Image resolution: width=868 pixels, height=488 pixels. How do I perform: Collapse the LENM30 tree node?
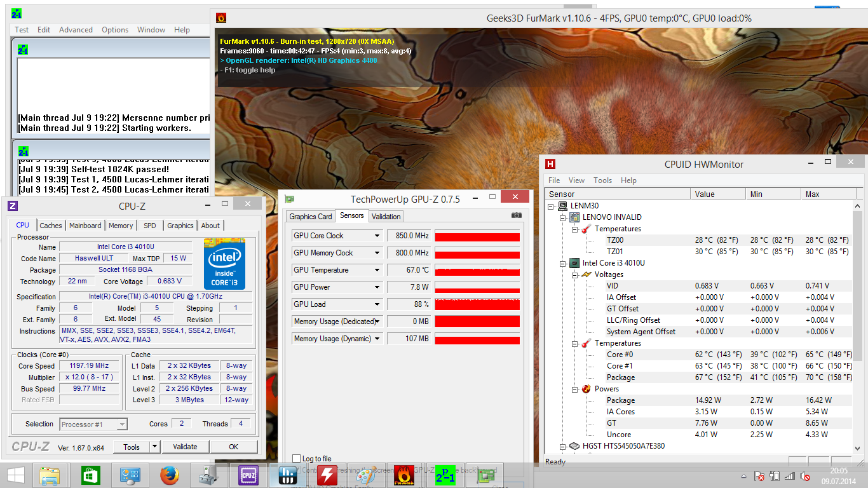tap(552, 206)
